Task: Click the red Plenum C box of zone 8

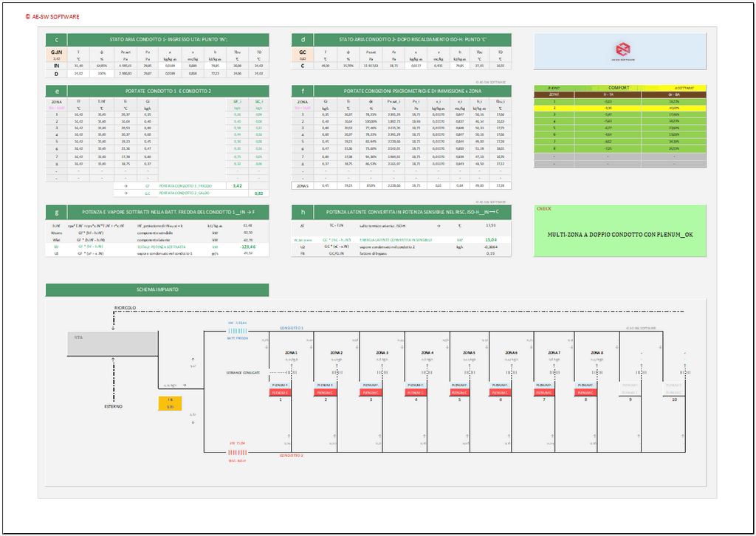Action: (586, 394)
